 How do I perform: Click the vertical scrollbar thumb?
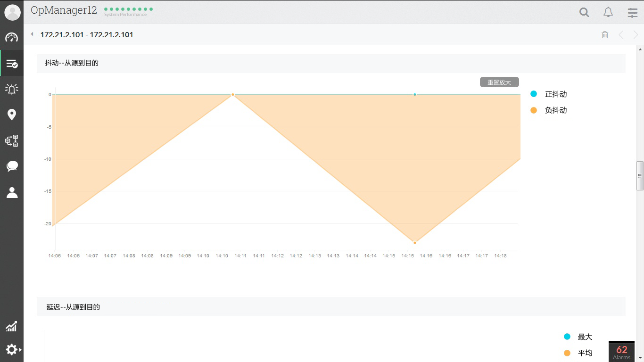pos(640,176)
